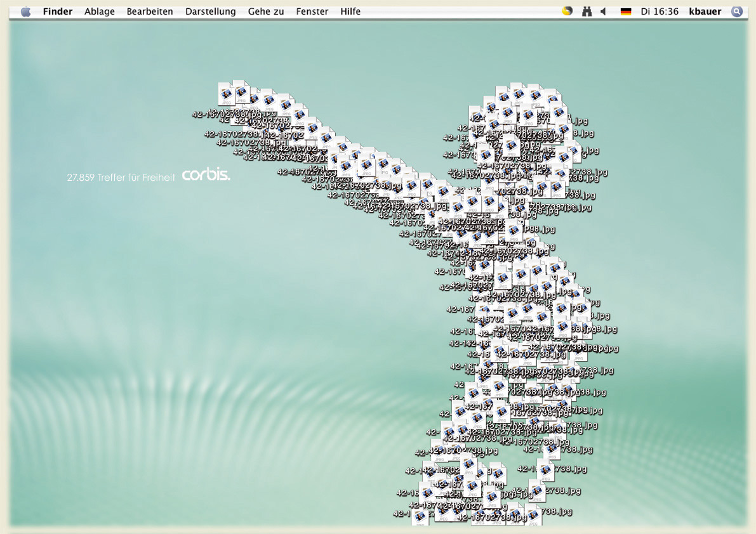Image resolution: width=756 pixels, height=534 pixels.
Task: Open the kbauer user switching menu
Action: coord(705,11)
